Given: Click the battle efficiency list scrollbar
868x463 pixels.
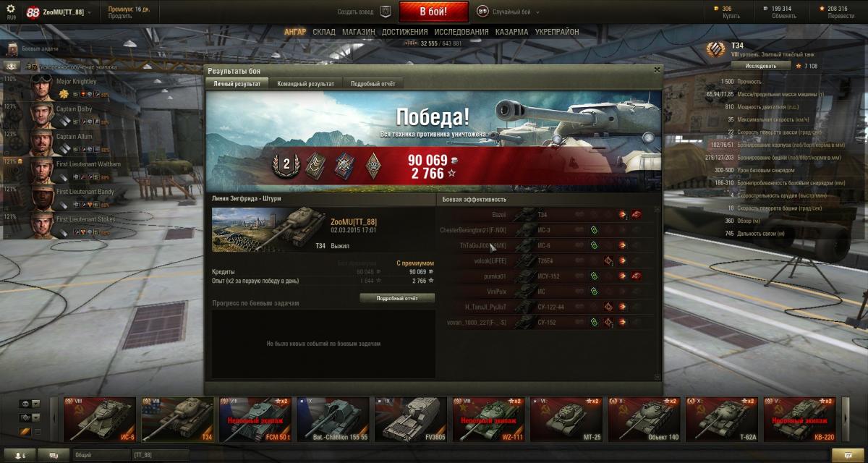Looking at the screenshot, I should (658, 293).
